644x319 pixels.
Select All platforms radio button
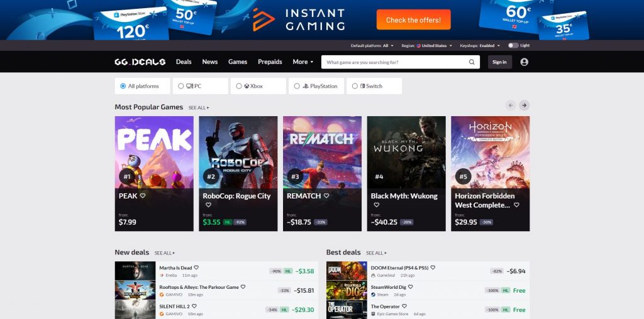click(x=123, y=86)
